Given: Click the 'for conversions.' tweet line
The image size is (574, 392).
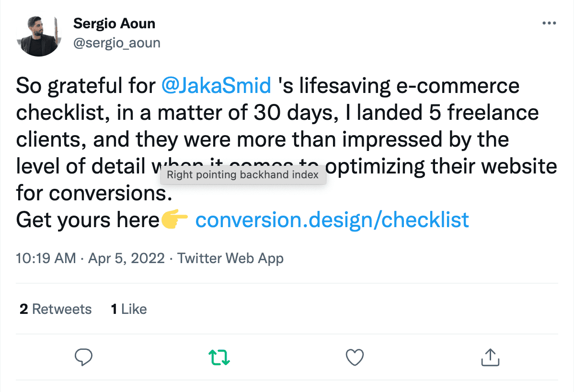Looking at the screenshot, I should coord(93,193).
